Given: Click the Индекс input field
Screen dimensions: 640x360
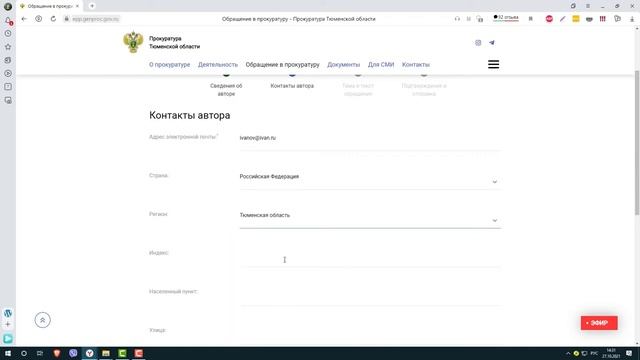Looking at the screenshot, I should pos(370,258).
